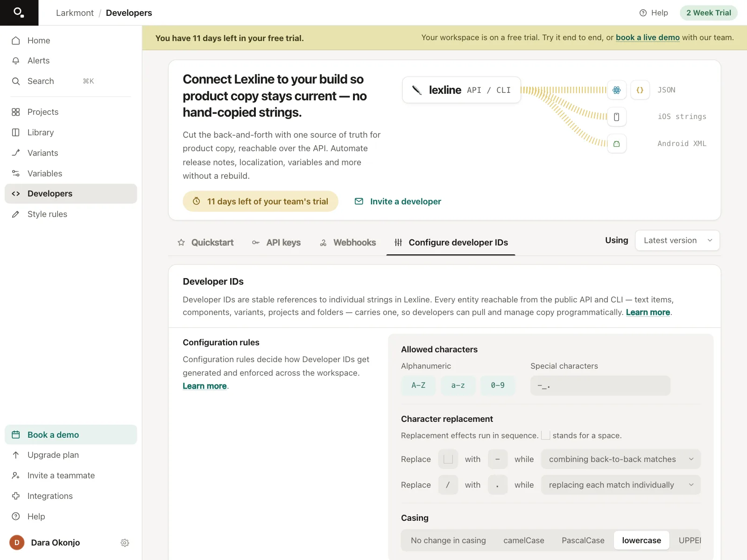Click the Help link in top bar
Screen dimensions: 747x560
[x=654, y=13]
